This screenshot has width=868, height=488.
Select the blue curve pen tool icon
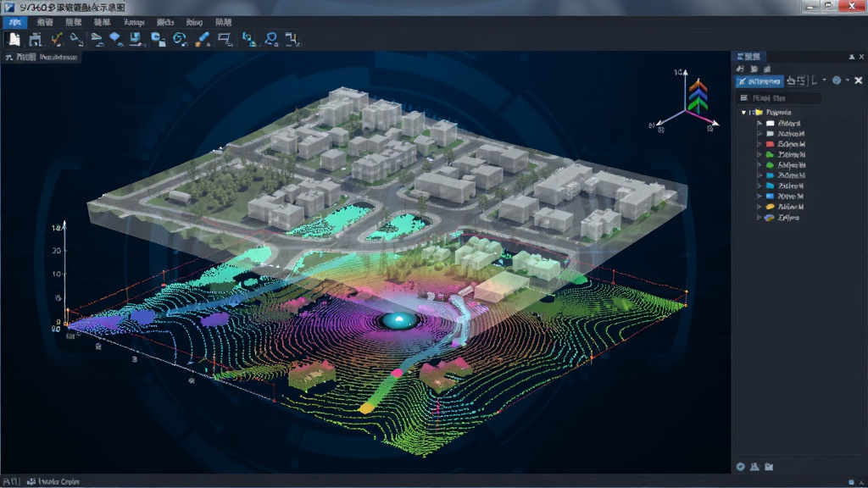click(x=77, y=39)
